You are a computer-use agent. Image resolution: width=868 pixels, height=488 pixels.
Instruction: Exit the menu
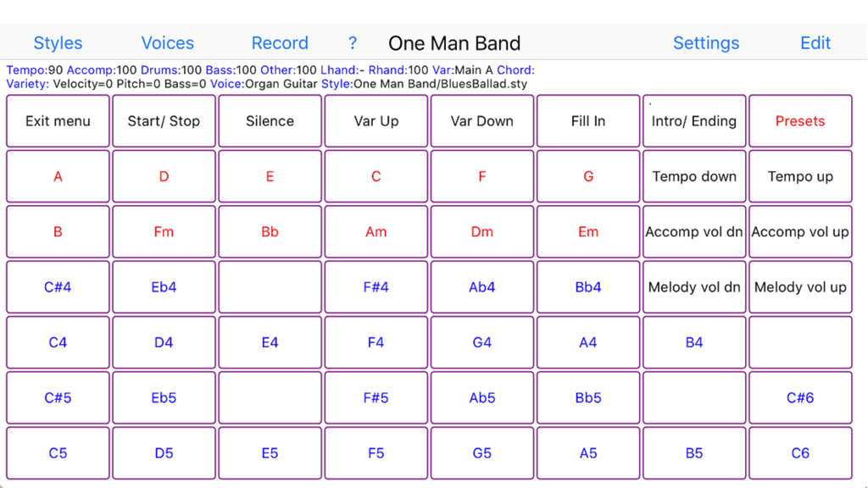point(57,120)
